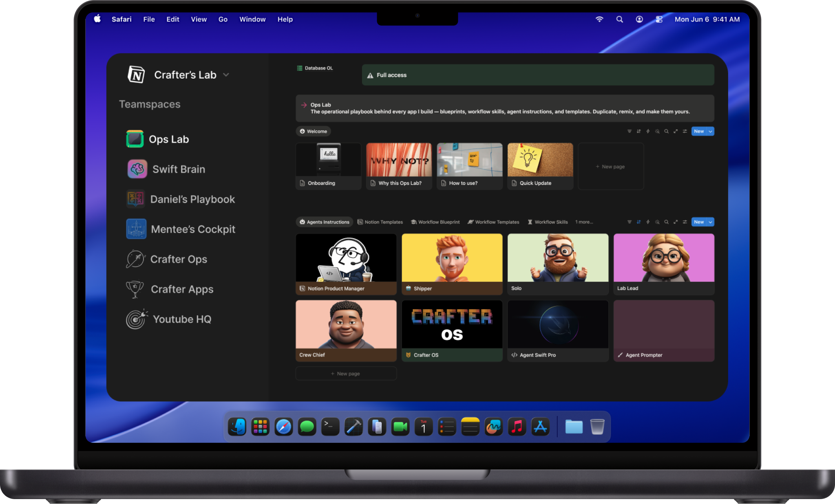Open the 'Why this Ops Lab?' card
The width and height of the screenshot is (835, 504).
coord(399,166)
